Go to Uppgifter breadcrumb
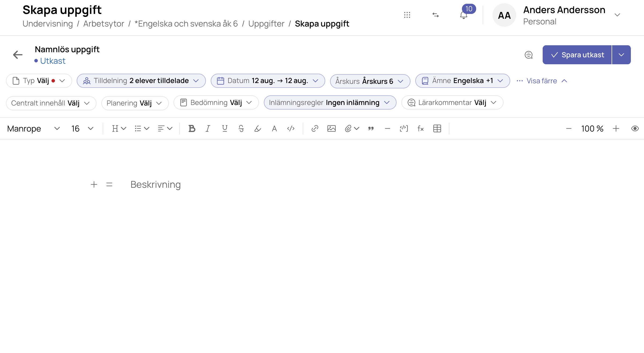 click(266, 24)
